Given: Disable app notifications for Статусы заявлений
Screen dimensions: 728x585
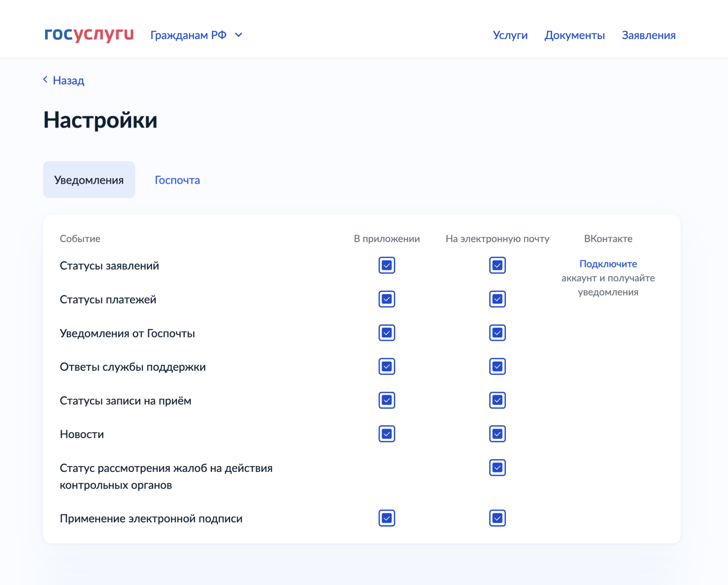Looking at the screenshot, I should [x=386, y=265].
